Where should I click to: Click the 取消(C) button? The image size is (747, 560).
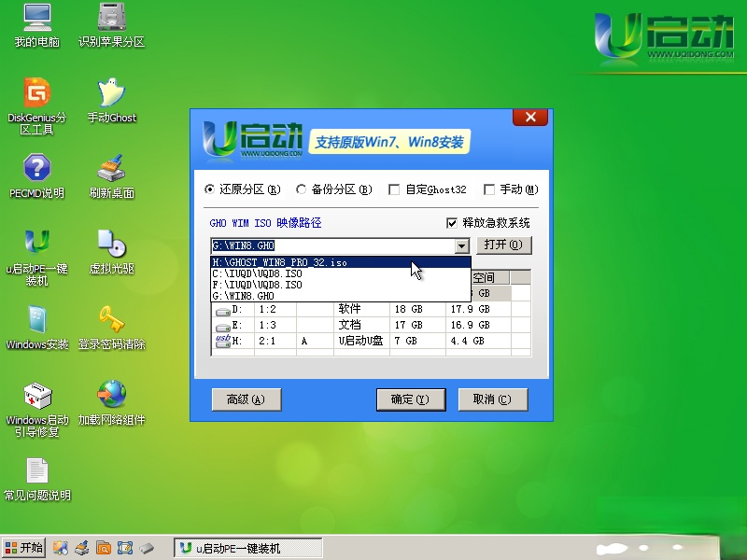coord(493,399)
